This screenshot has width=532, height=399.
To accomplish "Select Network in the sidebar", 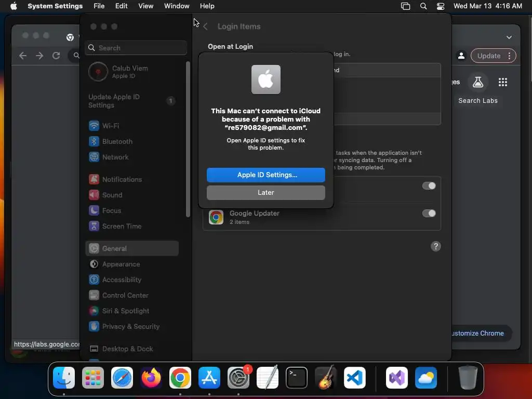I will (132, 157).
